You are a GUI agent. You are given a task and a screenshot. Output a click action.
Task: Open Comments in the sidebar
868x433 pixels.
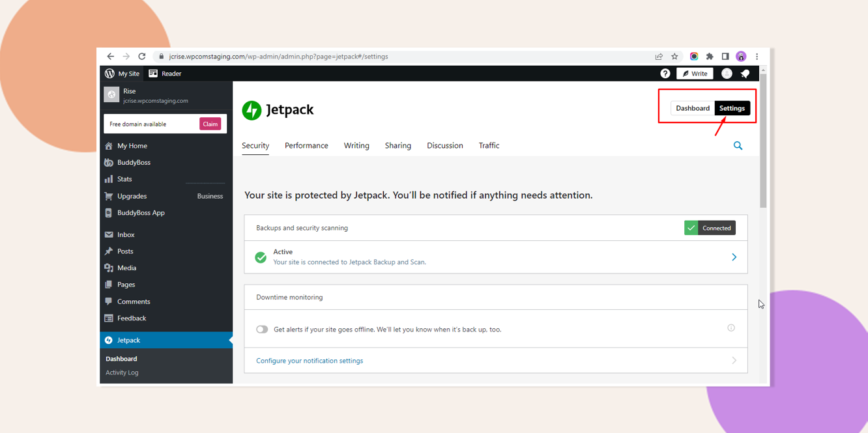pyautogui.click(x=134, y=301)
